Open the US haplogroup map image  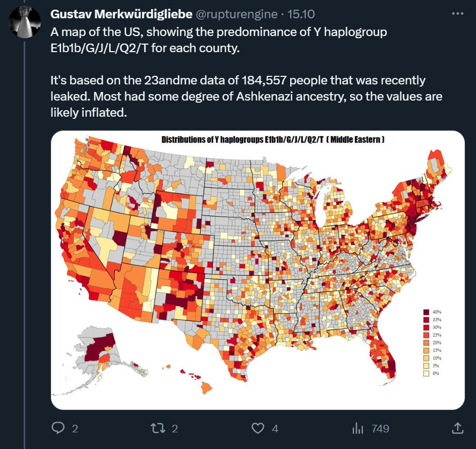pyautogui.click(x=258, y=270)
